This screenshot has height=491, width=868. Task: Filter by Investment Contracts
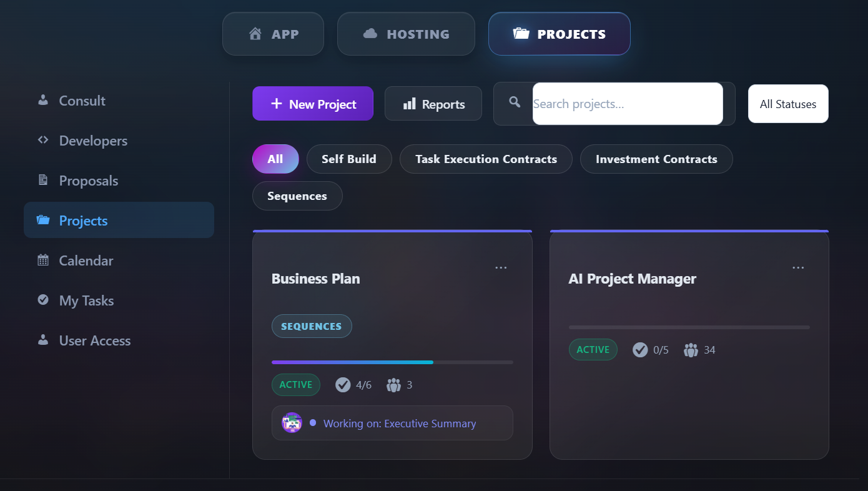656,159
